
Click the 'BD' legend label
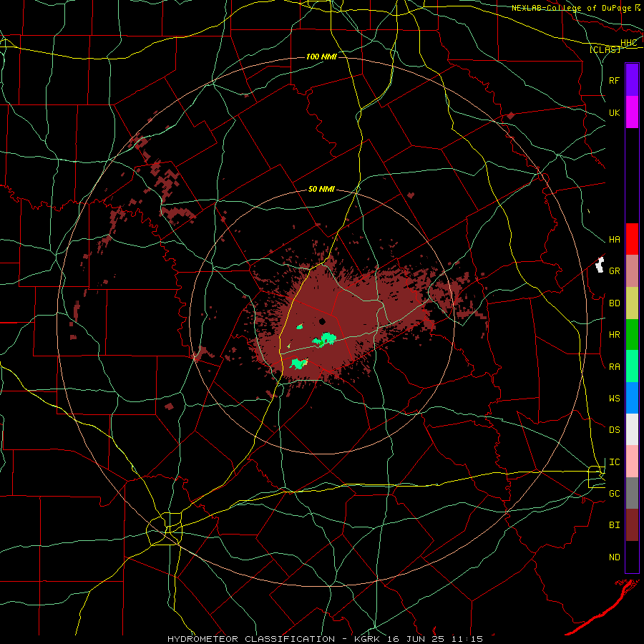pyautogui.click(x=615, y=303)
